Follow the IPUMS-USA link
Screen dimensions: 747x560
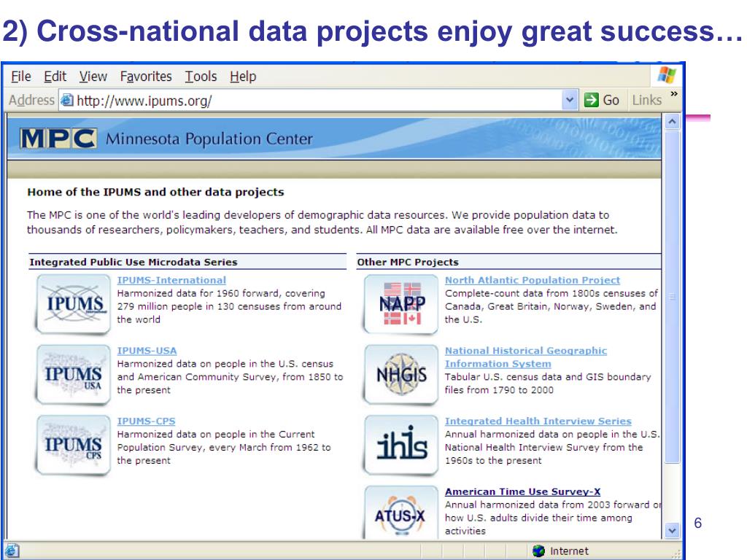click(x=147, y=351)
